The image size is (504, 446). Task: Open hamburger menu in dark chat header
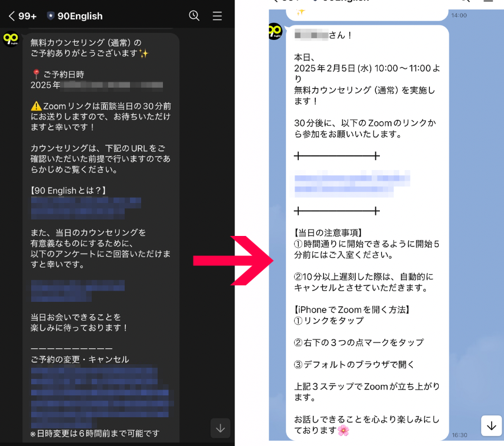point(217,16)
